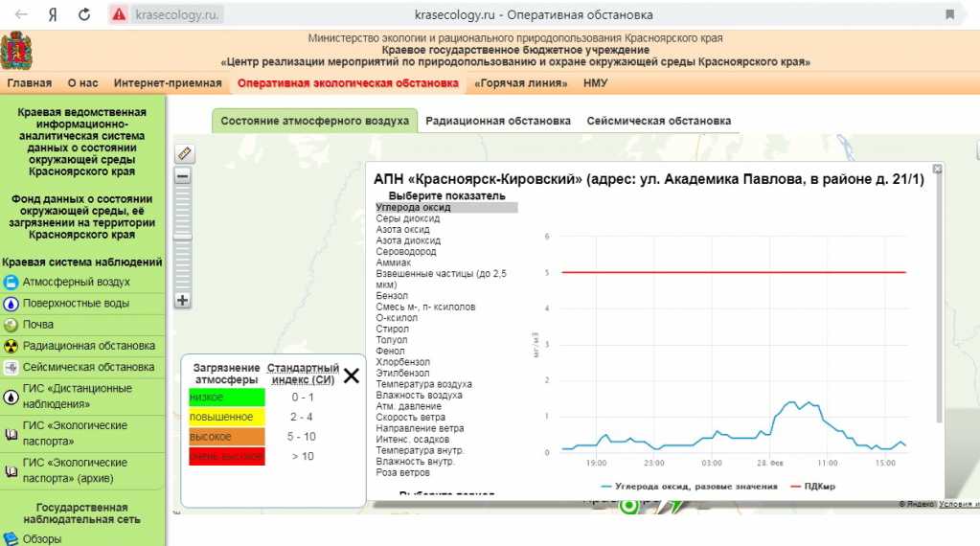Reload the page with refresh icon
The image size is (980, 546).
pos(83,14)
